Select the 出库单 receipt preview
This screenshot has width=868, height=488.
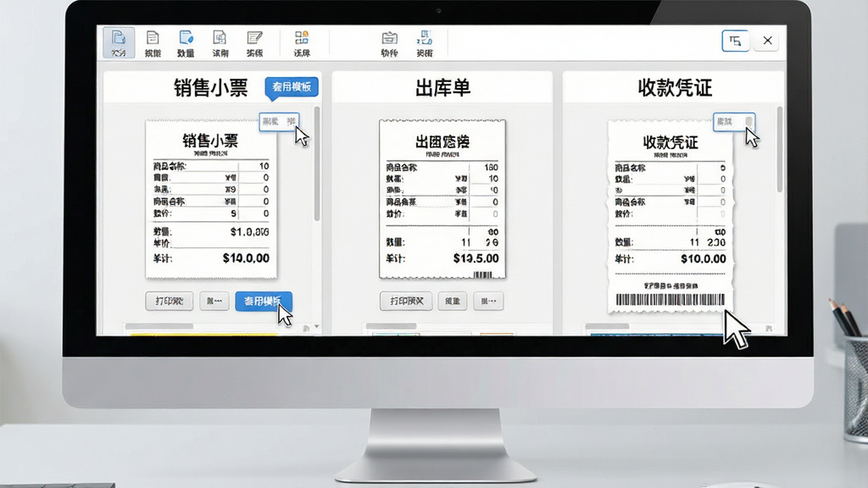tap(442, 199)
